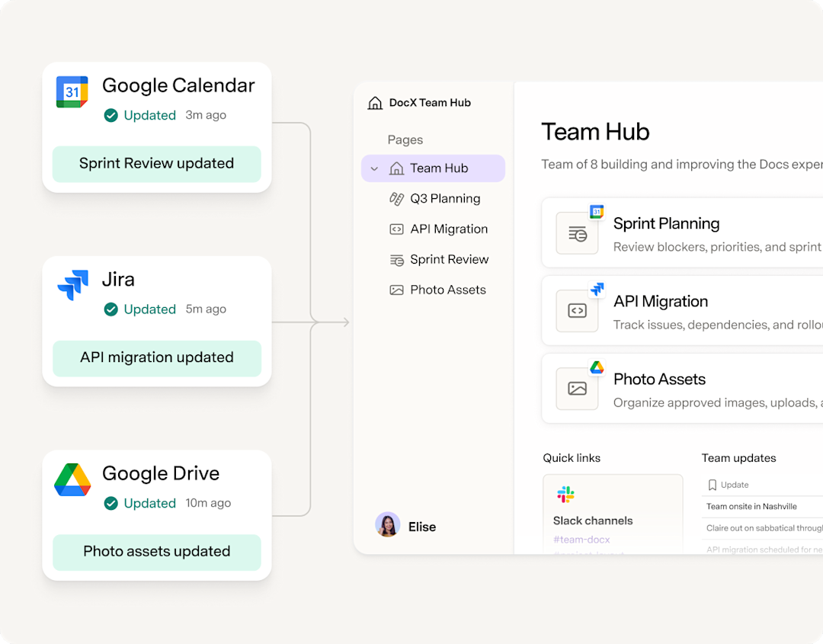Click the Photo assets updated badge

[156, 552]
